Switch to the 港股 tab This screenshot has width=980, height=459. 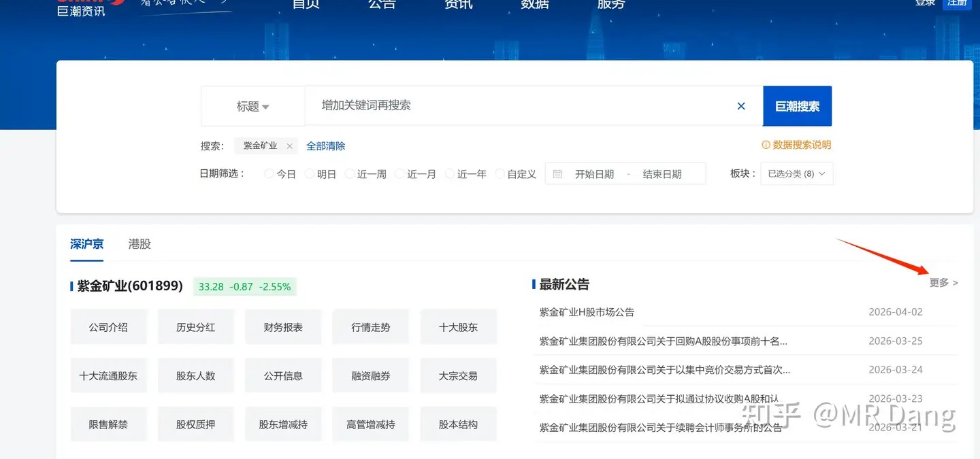pos(139,244)
